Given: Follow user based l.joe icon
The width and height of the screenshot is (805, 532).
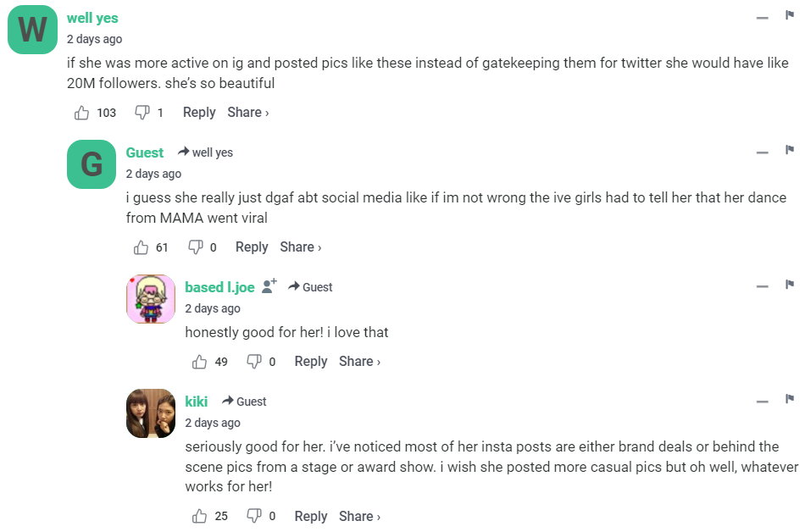Looking at the screenshot, I should point(269,286).
